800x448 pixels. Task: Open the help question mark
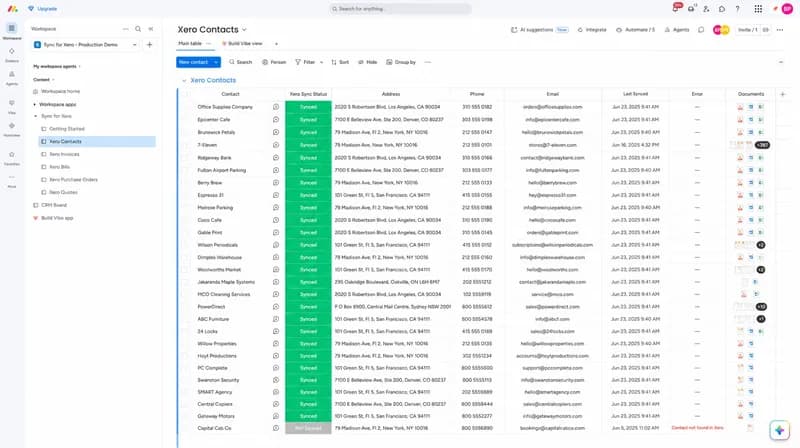pos(737,9)
